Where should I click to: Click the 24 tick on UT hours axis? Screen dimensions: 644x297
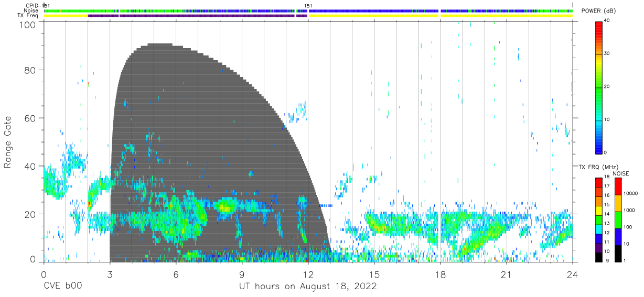(x=572, y=274)
